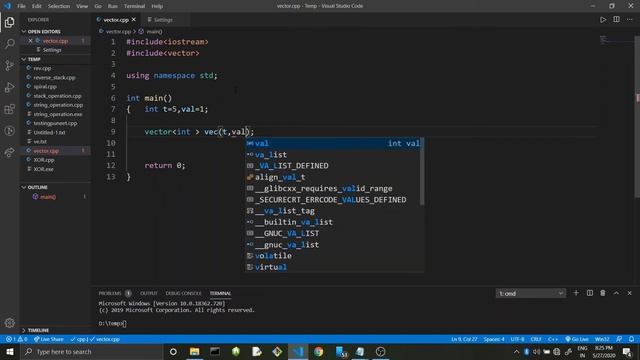Open the Search view in activity bar
640x360 pixels.
click(x=9, y=44)
